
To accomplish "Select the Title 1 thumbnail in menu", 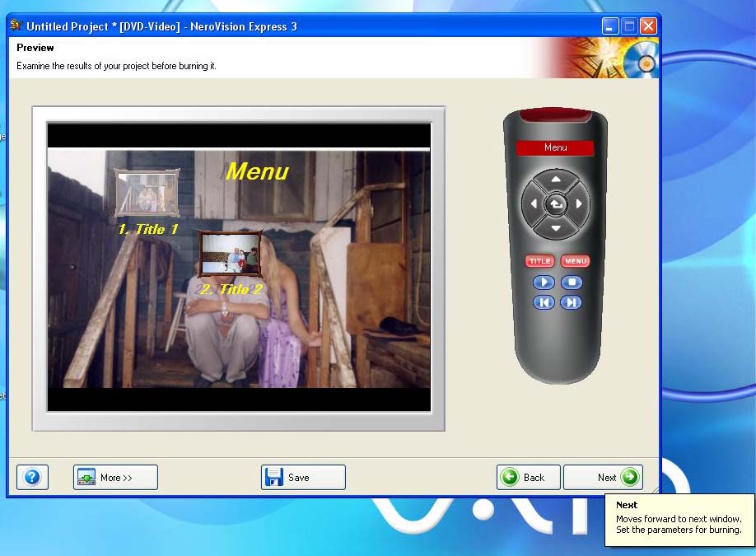I will [x=147, y=192].
